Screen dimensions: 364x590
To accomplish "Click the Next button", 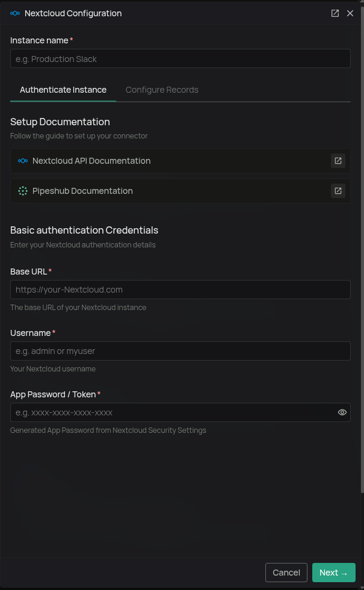I will (333, 573).
